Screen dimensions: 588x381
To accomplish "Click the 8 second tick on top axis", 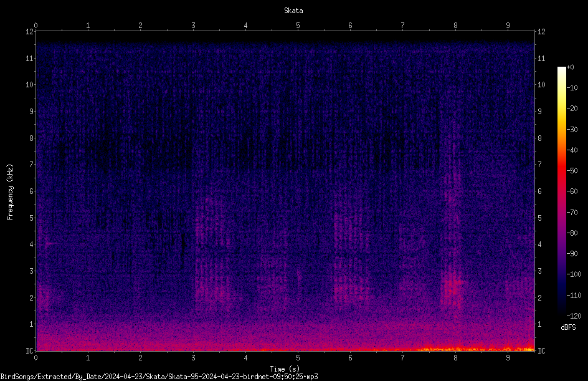I will (455, 26).
